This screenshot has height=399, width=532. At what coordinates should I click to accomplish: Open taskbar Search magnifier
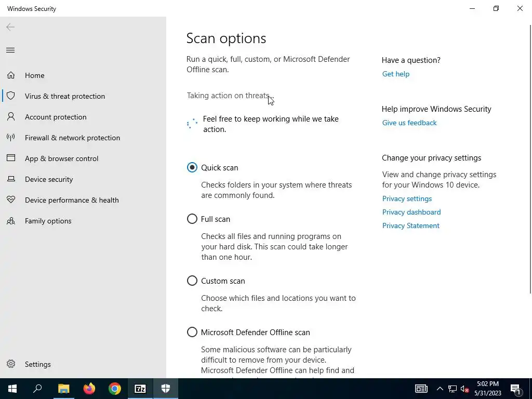(37, 389)
